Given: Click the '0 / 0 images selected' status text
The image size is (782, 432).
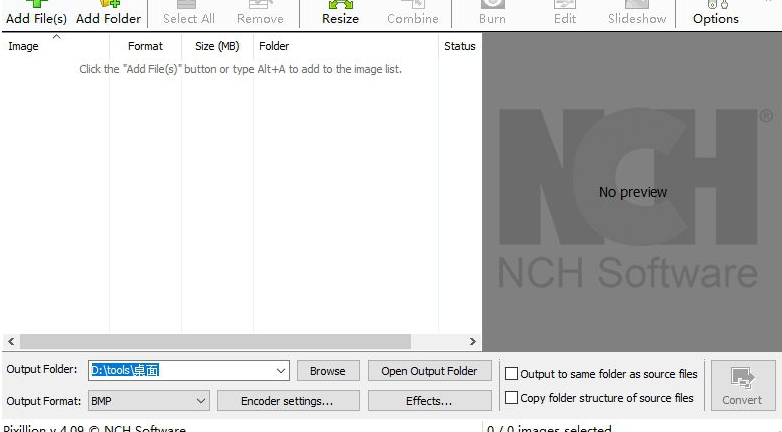Looking at the screenshot, I should 549,429.
